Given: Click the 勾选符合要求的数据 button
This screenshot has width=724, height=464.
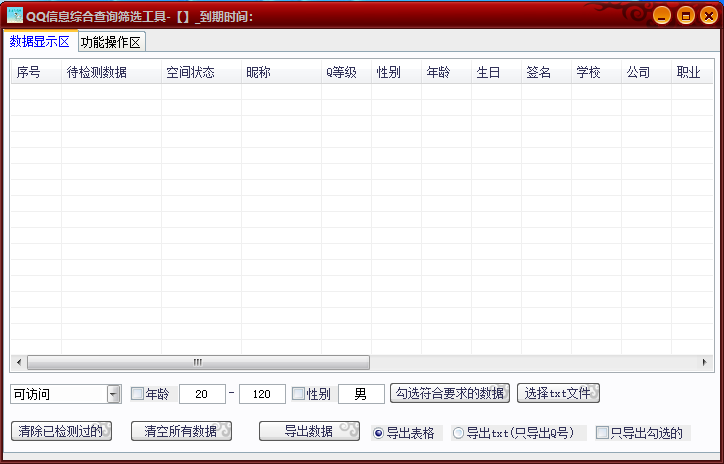Looking at the screenshot, I should coord(450,393).
